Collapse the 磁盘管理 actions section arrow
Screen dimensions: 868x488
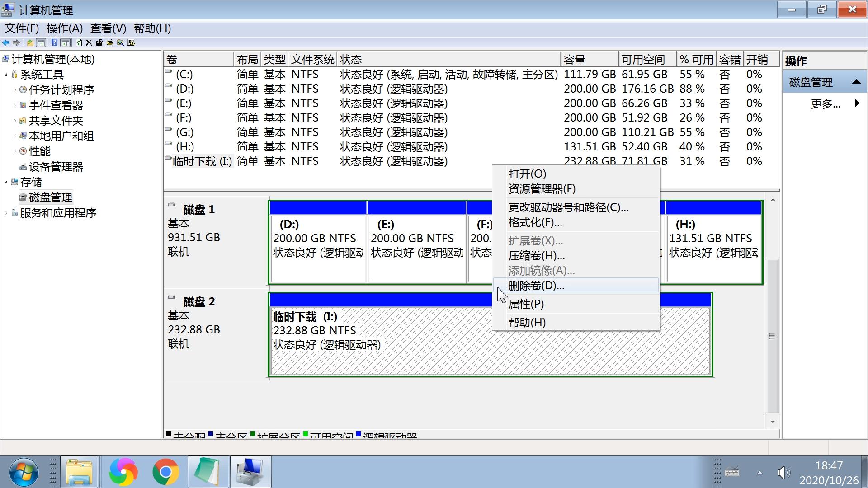(856, 82)
